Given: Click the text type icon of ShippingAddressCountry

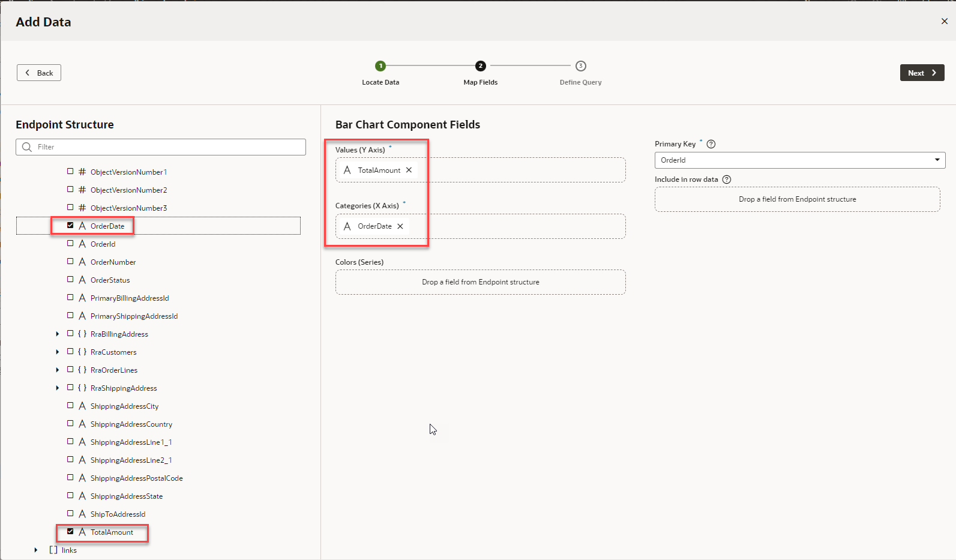Looking at the screenshot, I should click(x=82, y=424).
